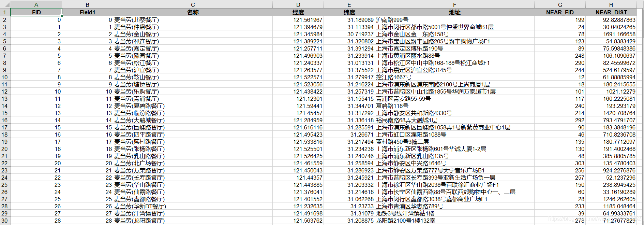The height and width of the screenshot is (225, 644).
Task: Click the select-all corner of the sheet
Action: [5, 5]
